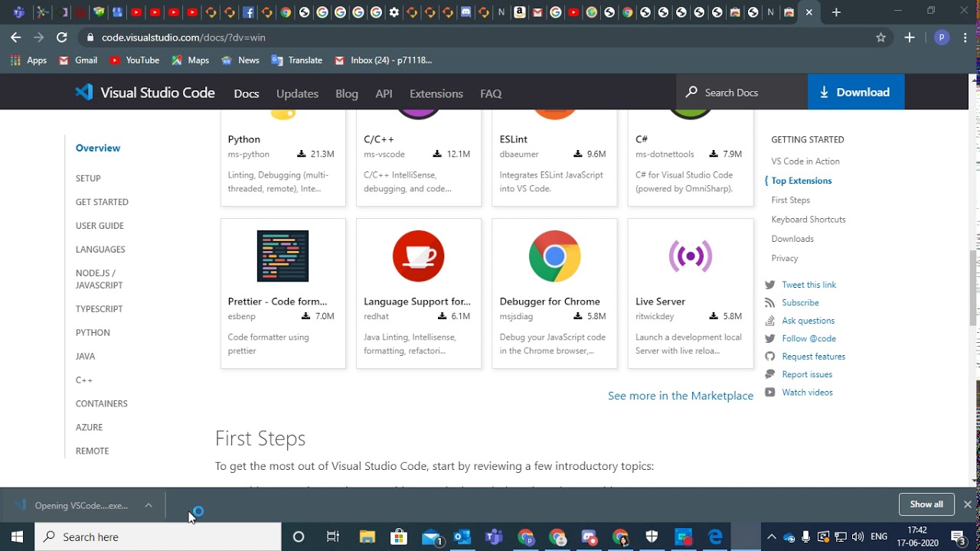Open the Cortana circle on taskbar

tap(299, 537)
